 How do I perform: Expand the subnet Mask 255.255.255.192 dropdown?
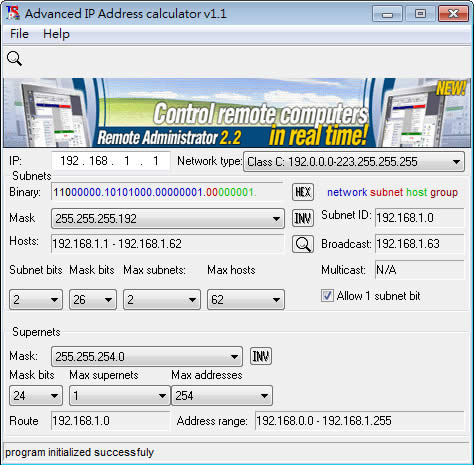[x=168, y=219]
